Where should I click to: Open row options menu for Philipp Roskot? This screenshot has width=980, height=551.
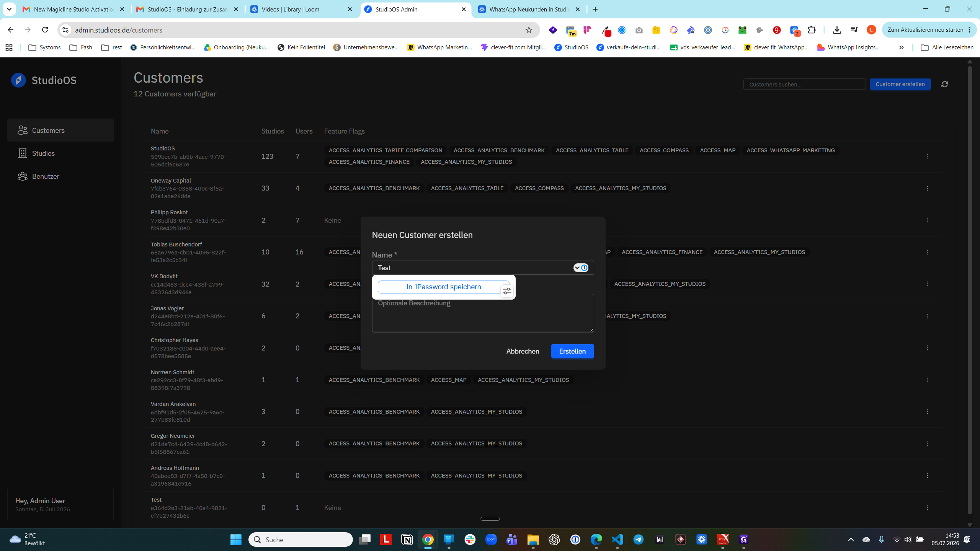pos(927,220)
